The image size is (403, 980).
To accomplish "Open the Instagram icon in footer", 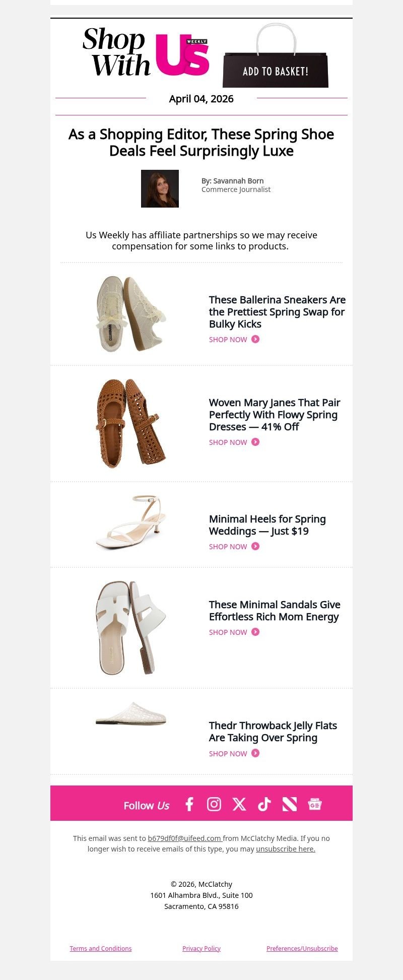I will (x=214, y=804).
